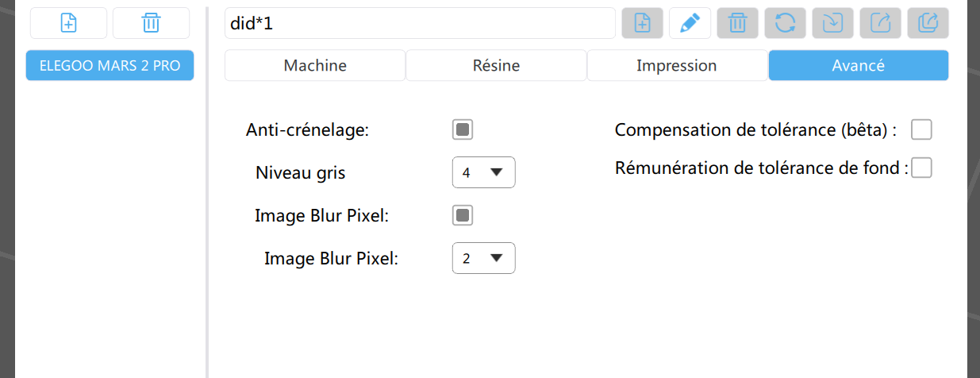Reset the profile using the circular arrows icon
Screen dimensions: 980x378
pos(785,23)
